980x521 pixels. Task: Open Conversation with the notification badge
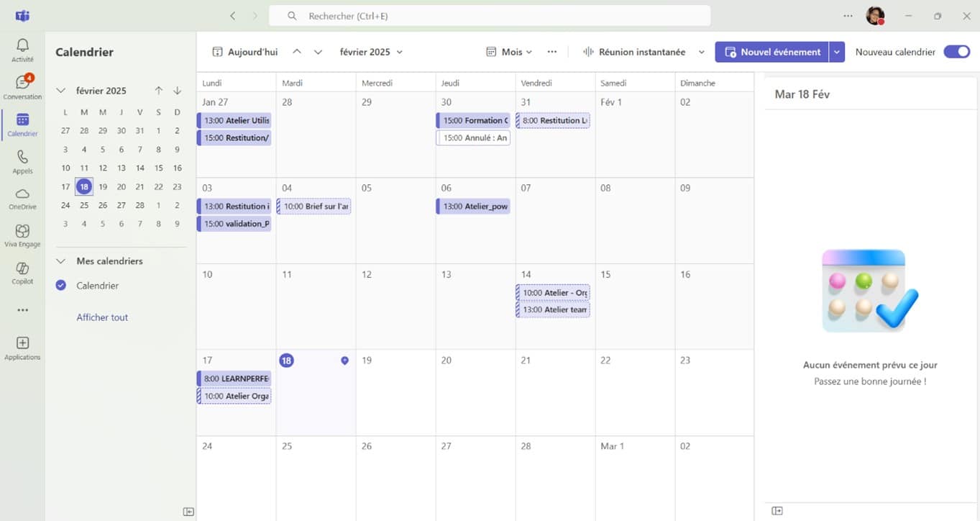pyautogui.click(x=22, y=84)
